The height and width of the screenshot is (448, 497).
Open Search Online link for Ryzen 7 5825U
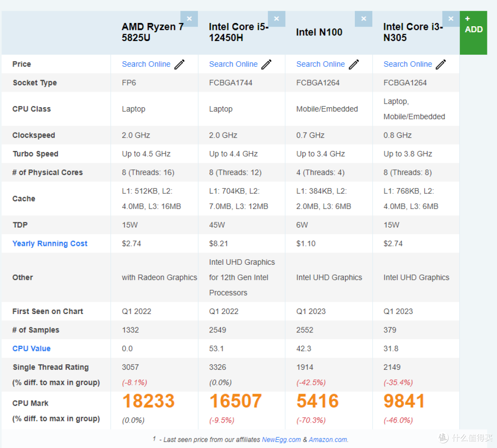pos(146,64)
